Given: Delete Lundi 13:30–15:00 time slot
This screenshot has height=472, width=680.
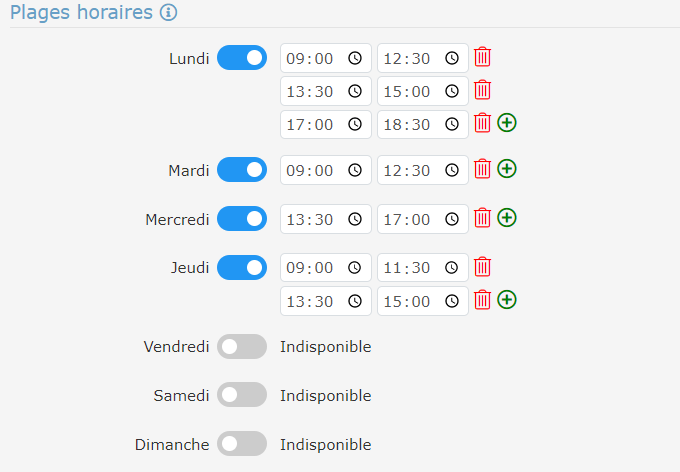Looking at the screenshot, I should 483,90.
